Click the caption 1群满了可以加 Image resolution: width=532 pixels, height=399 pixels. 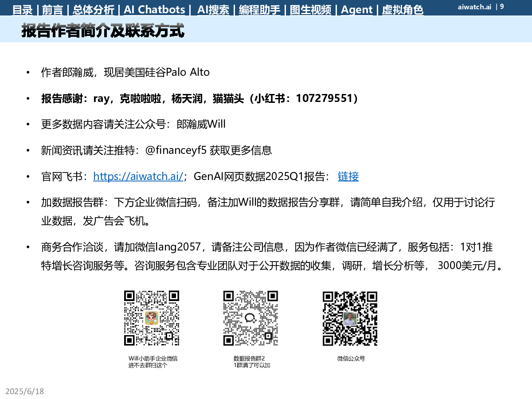click(252, 366)
